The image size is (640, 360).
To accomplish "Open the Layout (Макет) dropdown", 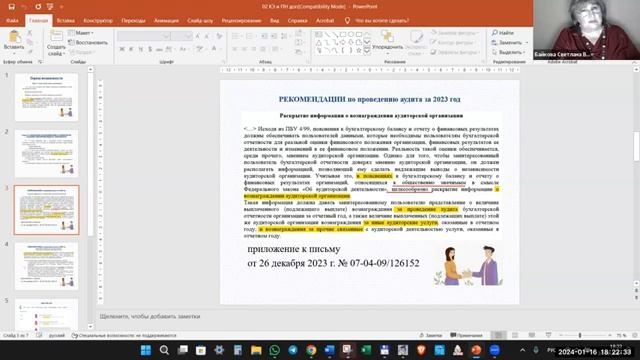I will pyautogui.click(x=81, y=33).
